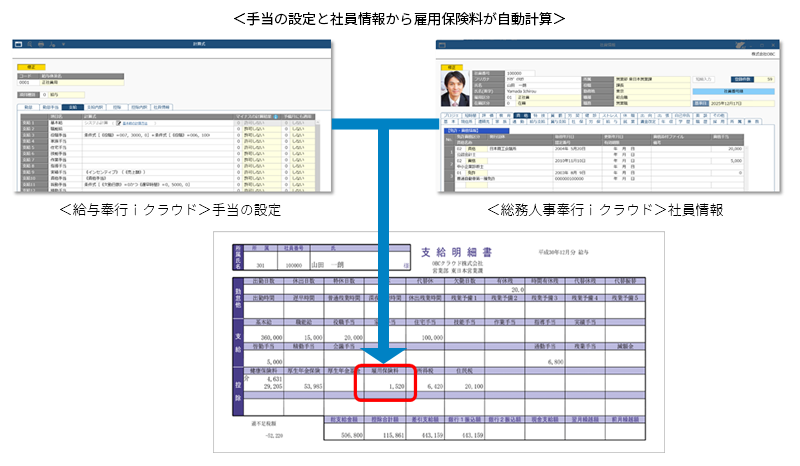The height and width of the screenshot is (466, 800).
Task: Click the code field containing 0001
Action: click(26, 82)
